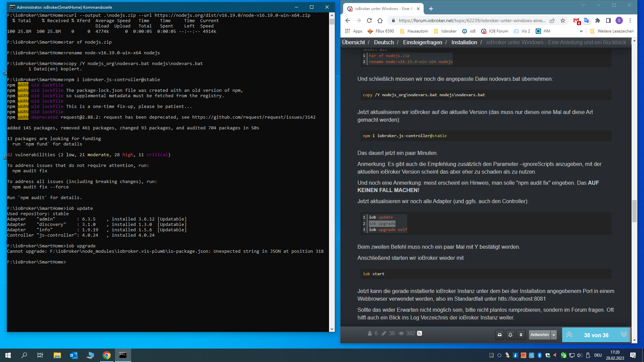Toggle the topic notification bell
The image size is (644, 362).
[510, 335]
